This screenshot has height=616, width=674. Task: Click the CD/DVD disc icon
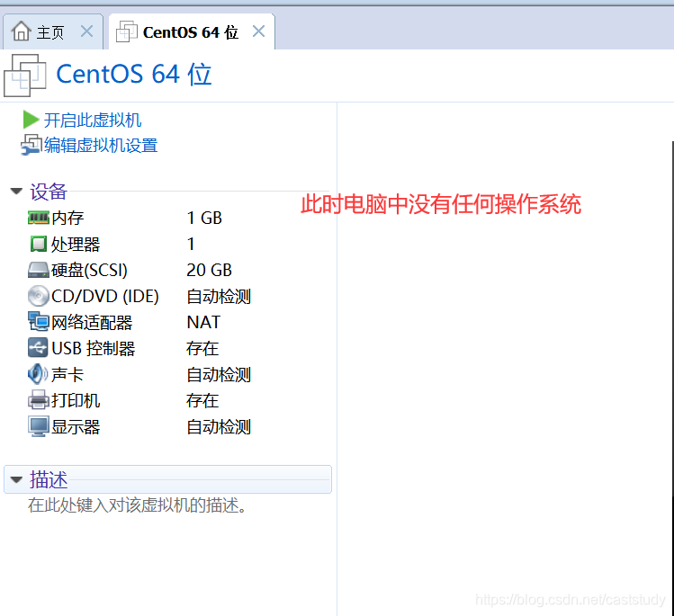click(x=39, y=296)
